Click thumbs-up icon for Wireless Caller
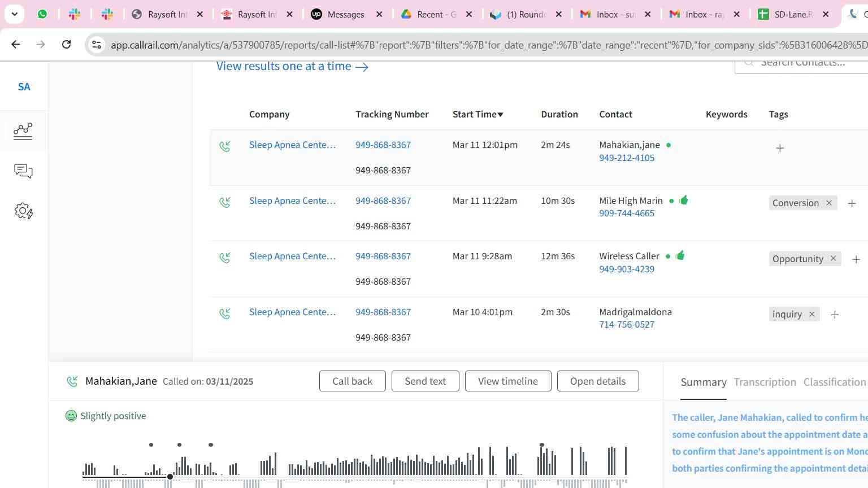The height and width of the screenshot is (488, 868). click(x=680, y=255)
